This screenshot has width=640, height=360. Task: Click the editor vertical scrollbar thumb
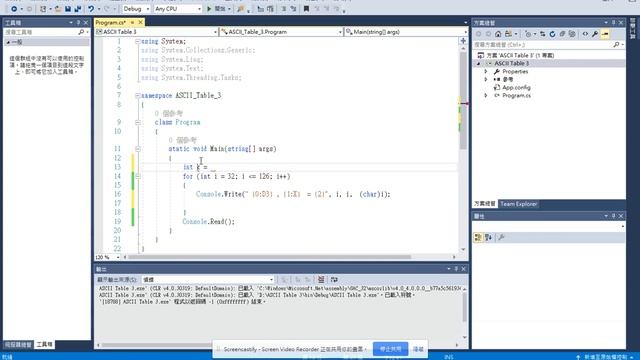point(463,100)
